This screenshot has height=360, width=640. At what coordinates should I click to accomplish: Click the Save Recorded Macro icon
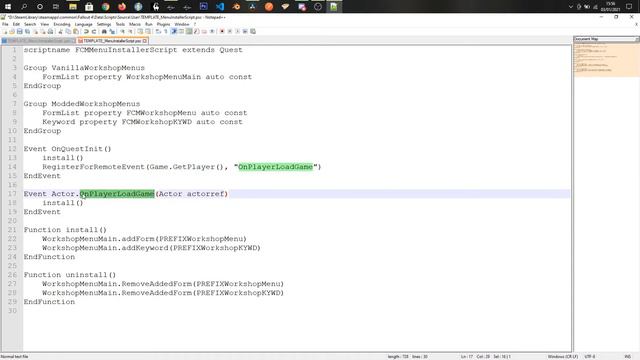click(x=253, y=31)
